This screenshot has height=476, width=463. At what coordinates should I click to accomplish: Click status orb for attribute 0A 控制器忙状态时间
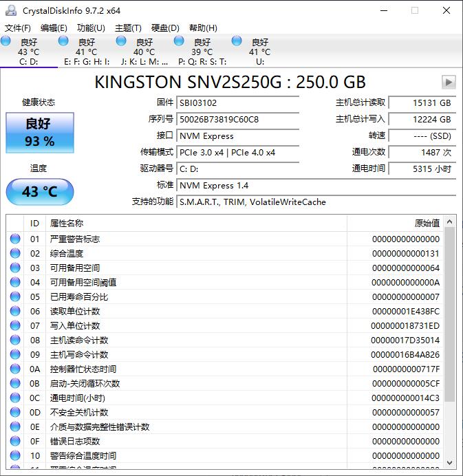pyautogui.click(x=15, y=369)
